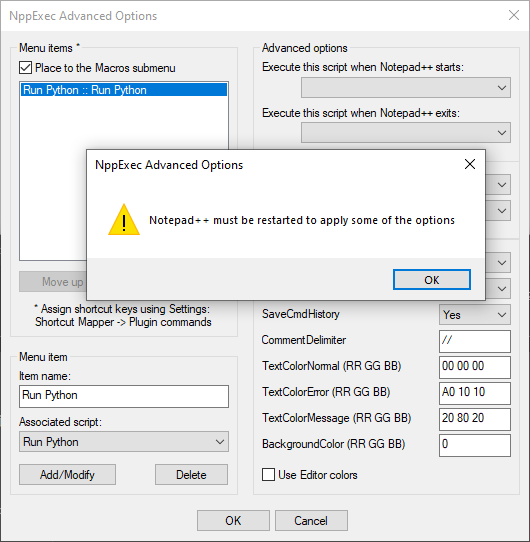Click Cancel at the dialog bottom
Viewport: 530px width, 542px height.
click(x=311, y=520)
